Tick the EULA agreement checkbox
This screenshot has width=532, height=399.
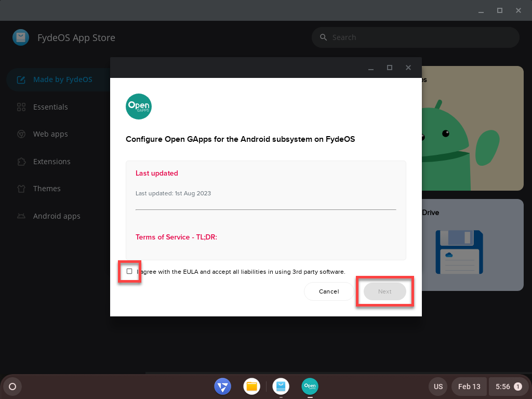pyautogui.click(x=129, y=271)
